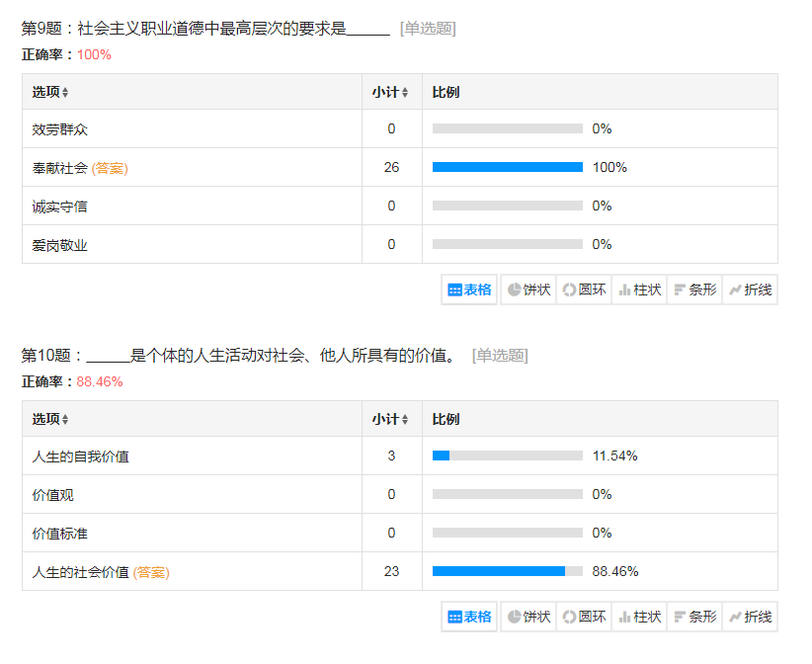This screenshot has width=812, height=664.
Task: Show question 9 as donut chart
Action: click(584, 290)
